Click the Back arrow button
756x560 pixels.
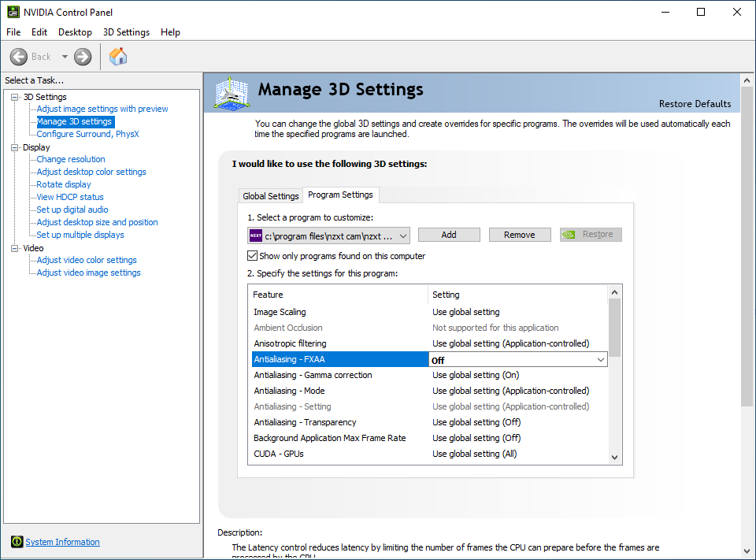pyautogui.click(x=20, y=57)
